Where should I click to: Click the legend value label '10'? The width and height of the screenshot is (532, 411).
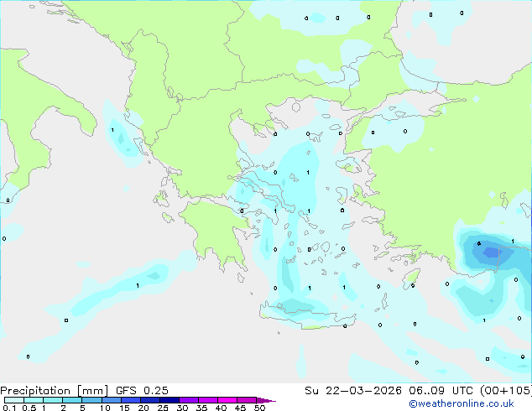(105, 408)
